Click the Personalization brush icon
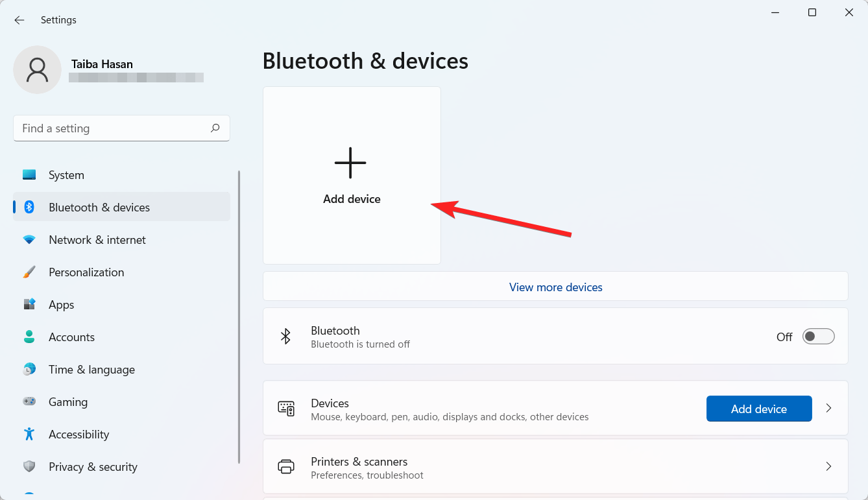 29,272
